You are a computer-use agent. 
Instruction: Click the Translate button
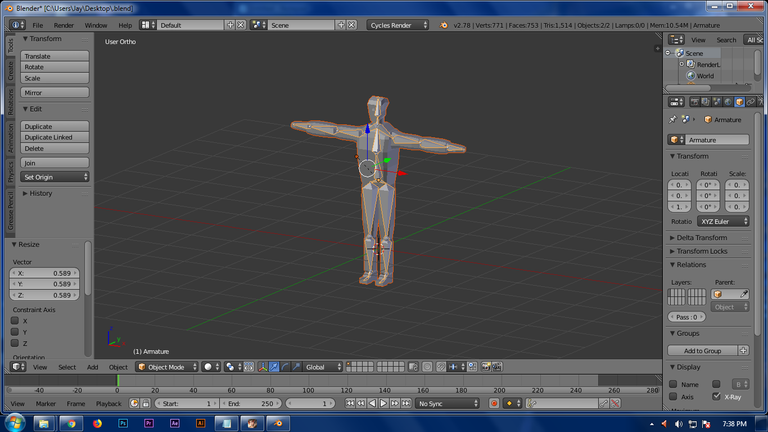point(55,56)
